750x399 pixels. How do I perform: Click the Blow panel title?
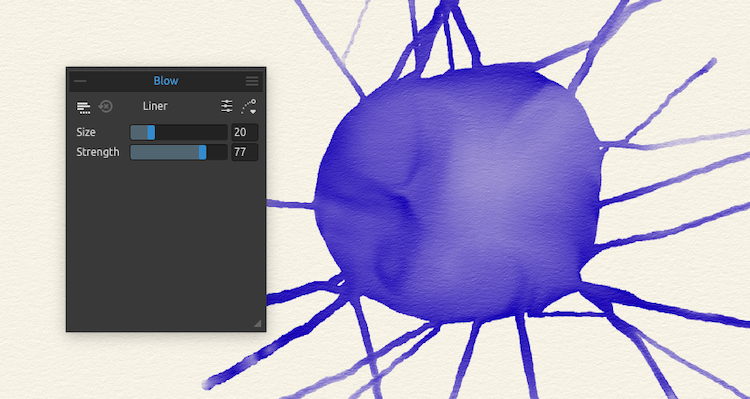point(166,81)
